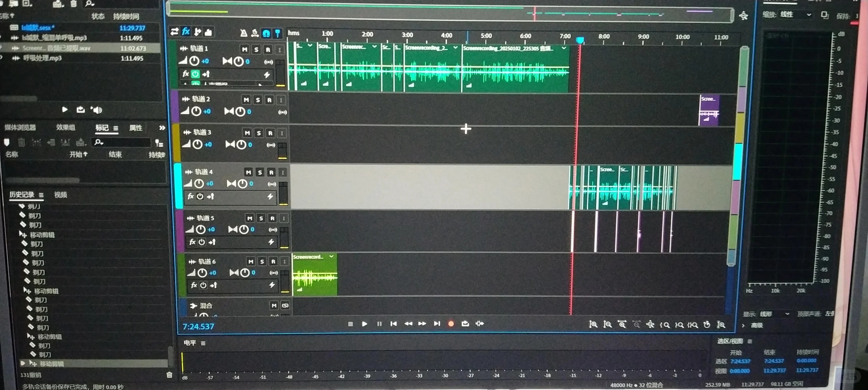This screenshot has width=868, height=390.
Task: Show the inputs/outputs view in multitrack toolbar
Action: 175,32
